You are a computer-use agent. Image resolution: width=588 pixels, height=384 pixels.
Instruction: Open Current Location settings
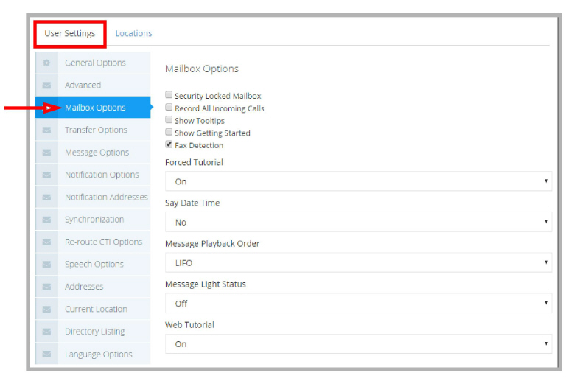coord(93,310)
